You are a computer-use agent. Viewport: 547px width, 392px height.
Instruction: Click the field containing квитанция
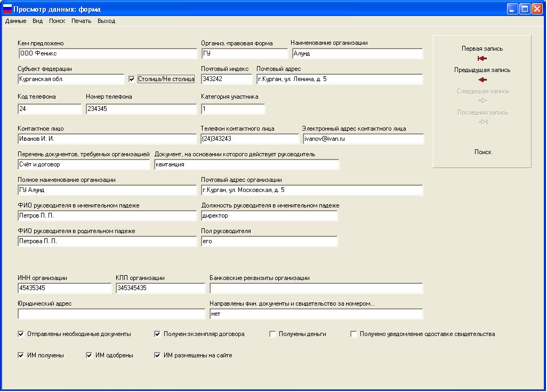coord(247,164)
